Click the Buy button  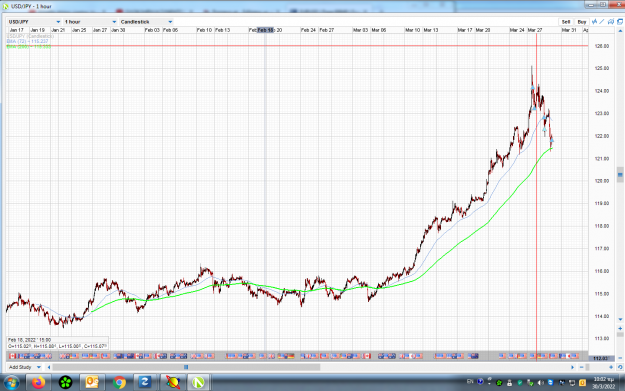582,22
